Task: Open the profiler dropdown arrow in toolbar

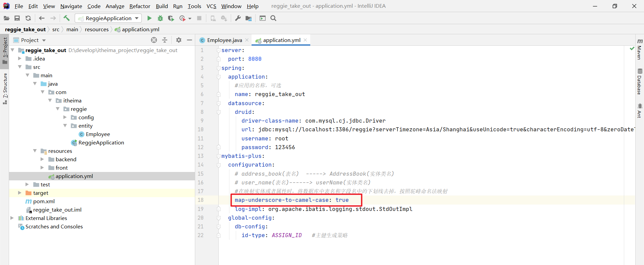Action: 190,18
